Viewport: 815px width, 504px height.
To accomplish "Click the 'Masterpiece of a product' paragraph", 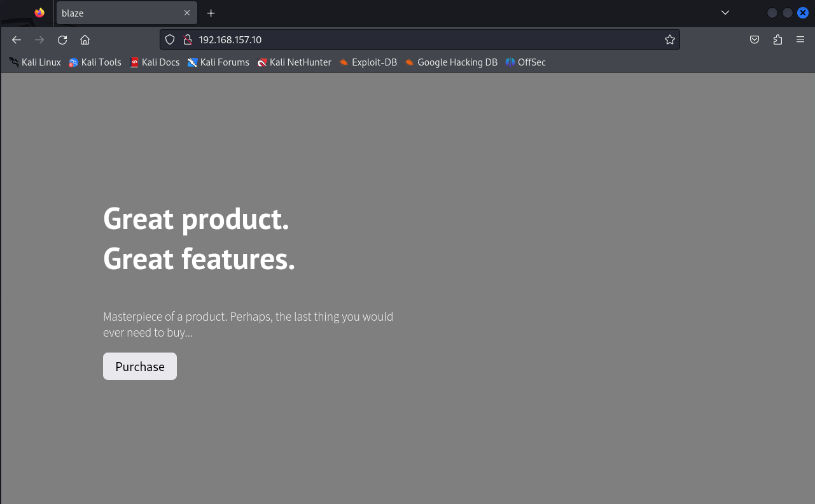I will click(x=248, y=325).
